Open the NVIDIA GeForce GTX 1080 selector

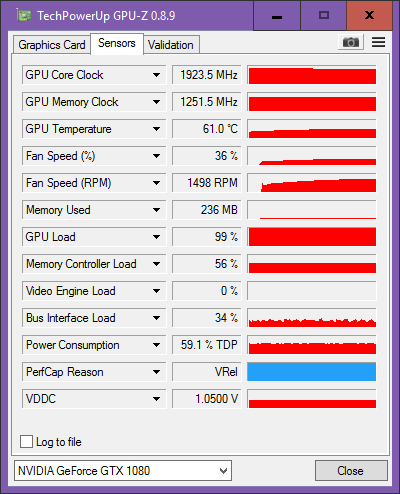(x=123, y=471)
